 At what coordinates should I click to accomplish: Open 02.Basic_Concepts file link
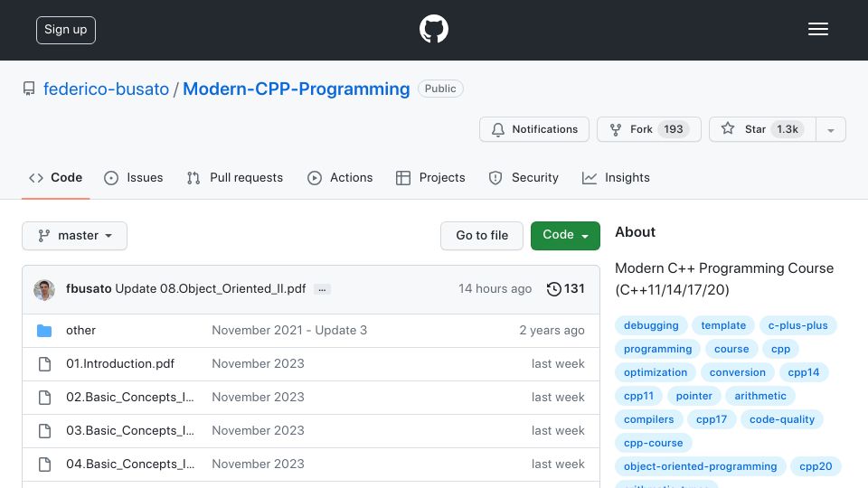point(130,398)
